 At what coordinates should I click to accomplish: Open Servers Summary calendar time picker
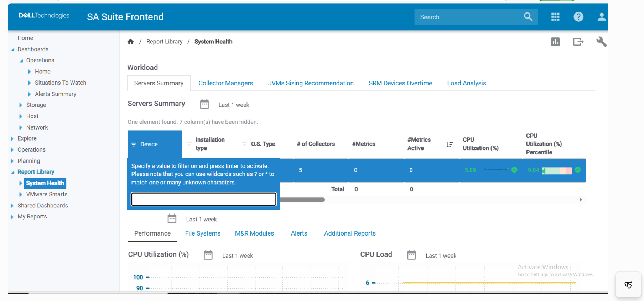click(x=204, y=104)
